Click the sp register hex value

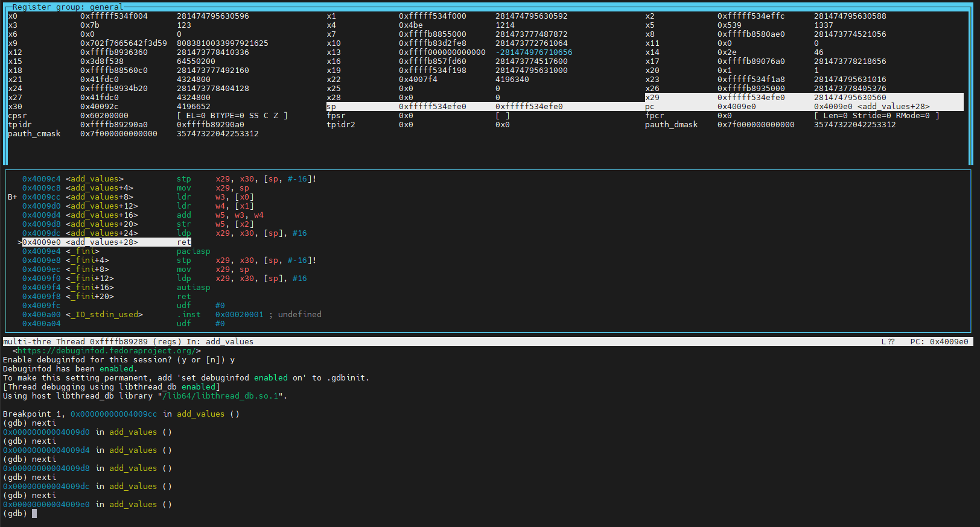(432, 107)
